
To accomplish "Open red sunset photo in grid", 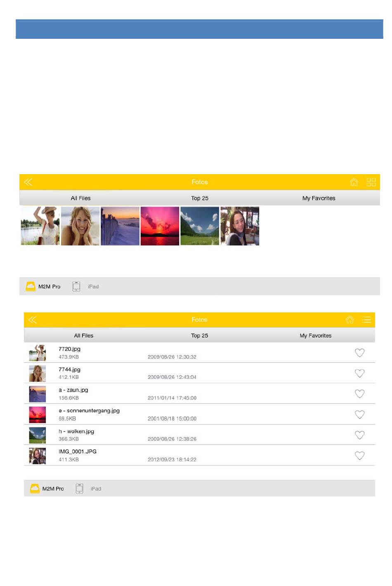I will [x=160, y=226].
